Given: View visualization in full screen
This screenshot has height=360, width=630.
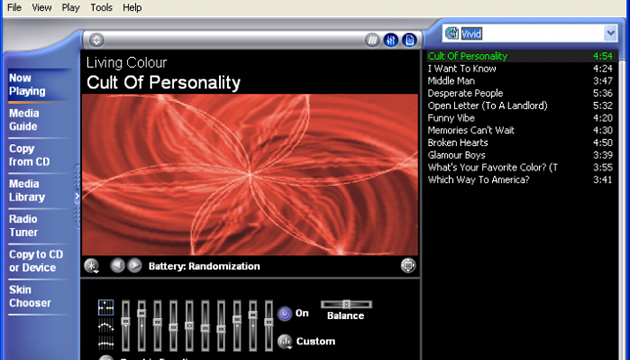Looking at the screenshot, I should [408, 266].
